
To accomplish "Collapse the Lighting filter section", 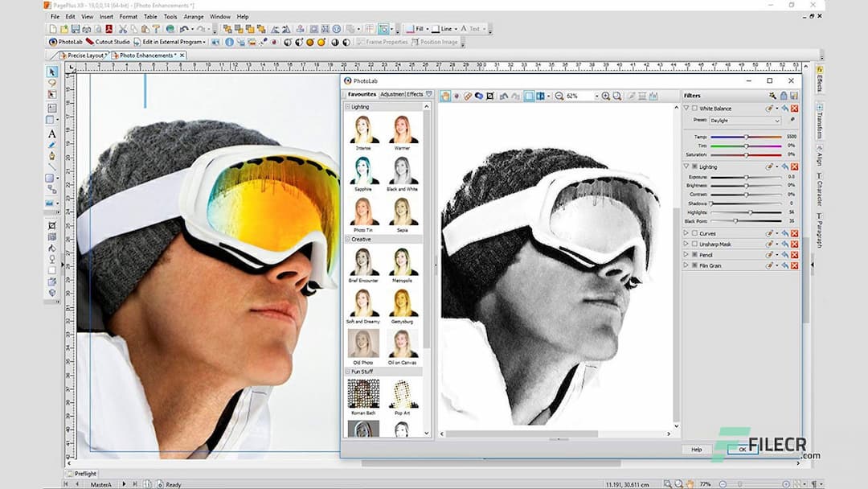I will [686, 166].
